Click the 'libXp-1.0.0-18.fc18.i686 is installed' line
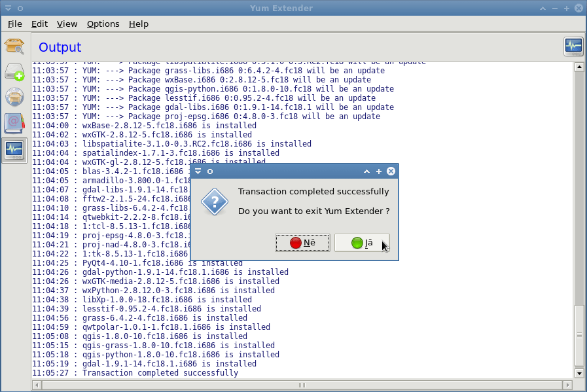 click(142, 300)
